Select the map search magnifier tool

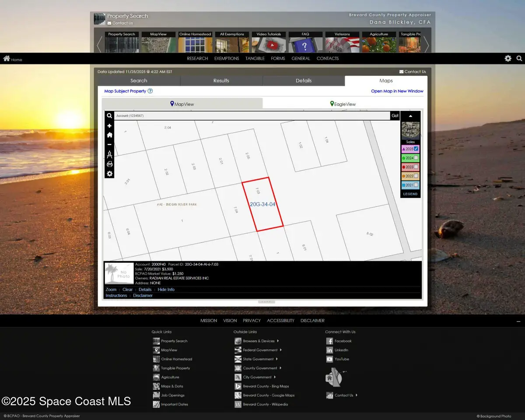[109, 115]
